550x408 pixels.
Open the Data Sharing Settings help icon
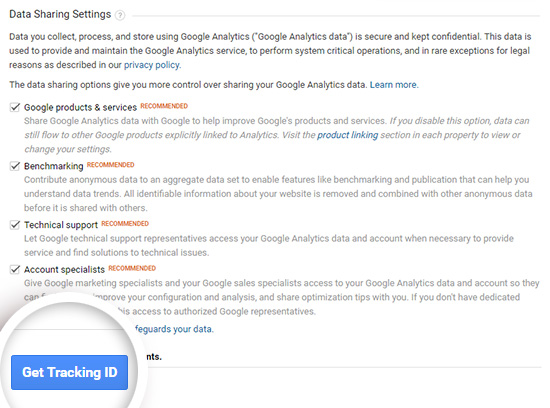click(x=120, y=15)
